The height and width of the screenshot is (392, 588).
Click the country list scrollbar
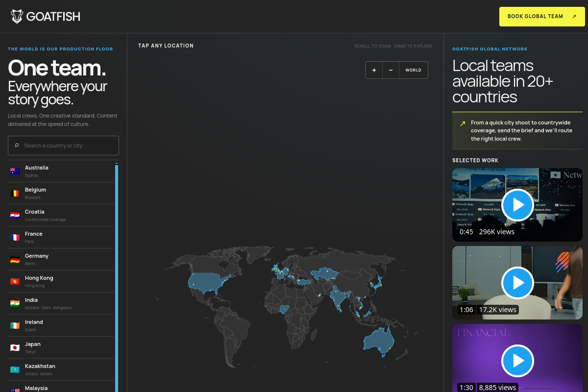coord(117,278)
